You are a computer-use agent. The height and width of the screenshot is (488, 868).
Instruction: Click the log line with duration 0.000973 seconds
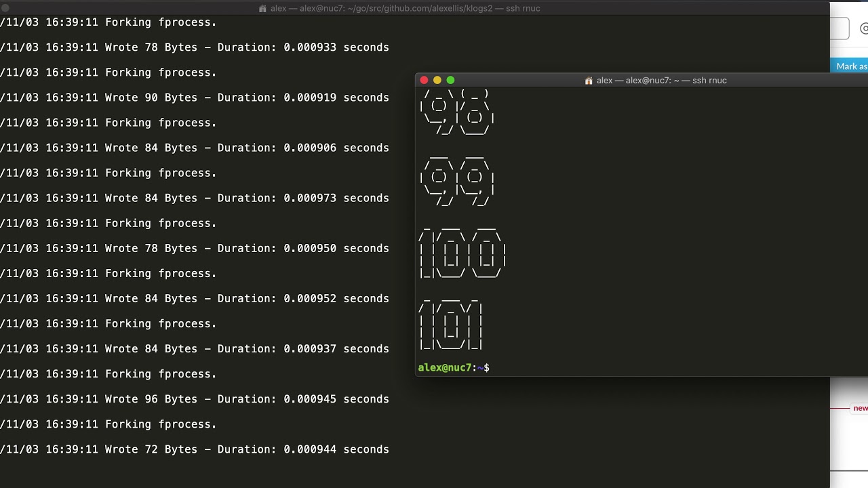[195, 198]
